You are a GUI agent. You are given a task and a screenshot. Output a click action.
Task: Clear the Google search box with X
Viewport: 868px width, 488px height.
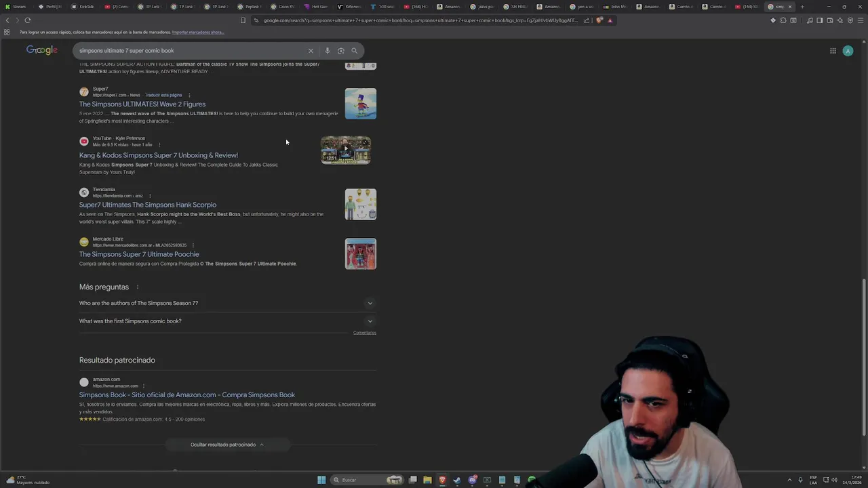tap(311, 51)
